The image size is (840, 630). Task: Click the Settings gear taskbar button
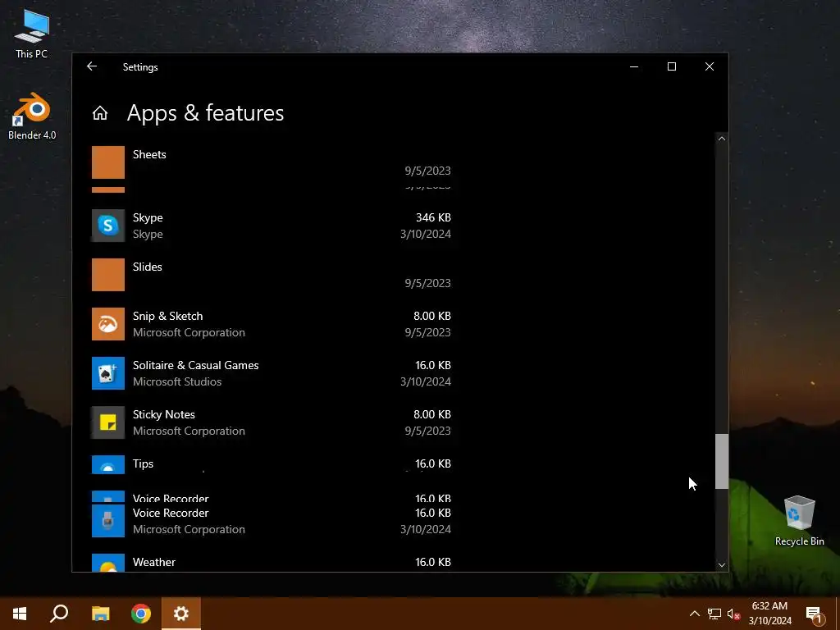[181, 614]
